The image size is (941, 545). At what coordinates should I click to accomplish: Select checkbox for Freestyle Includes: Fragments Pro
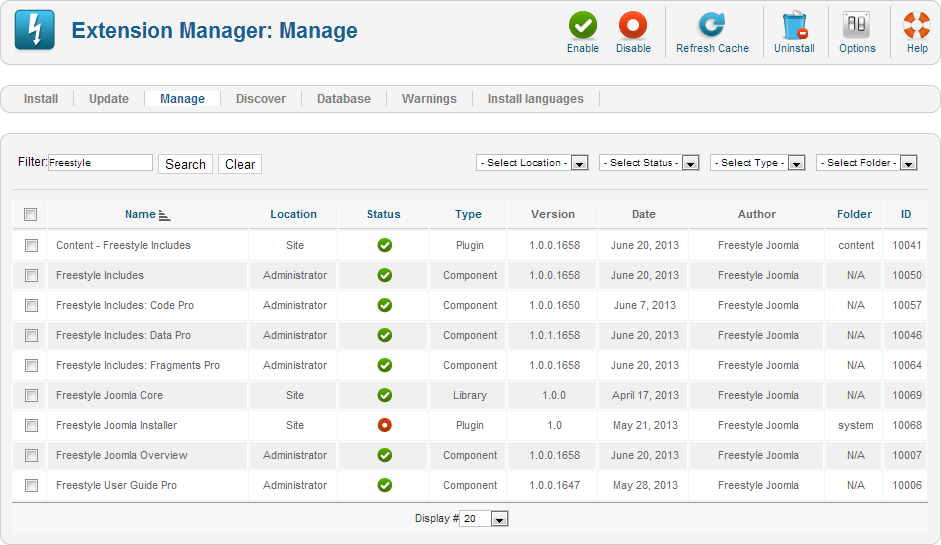[x=31, y=366]
